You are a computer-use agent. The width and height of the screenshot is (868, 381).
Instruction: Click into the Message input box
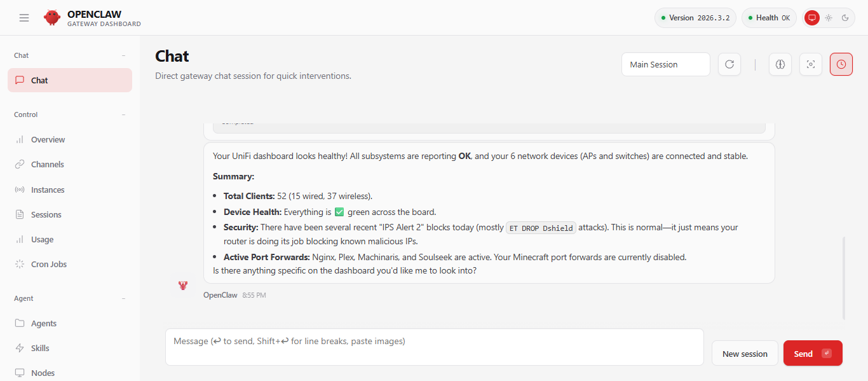434,347
